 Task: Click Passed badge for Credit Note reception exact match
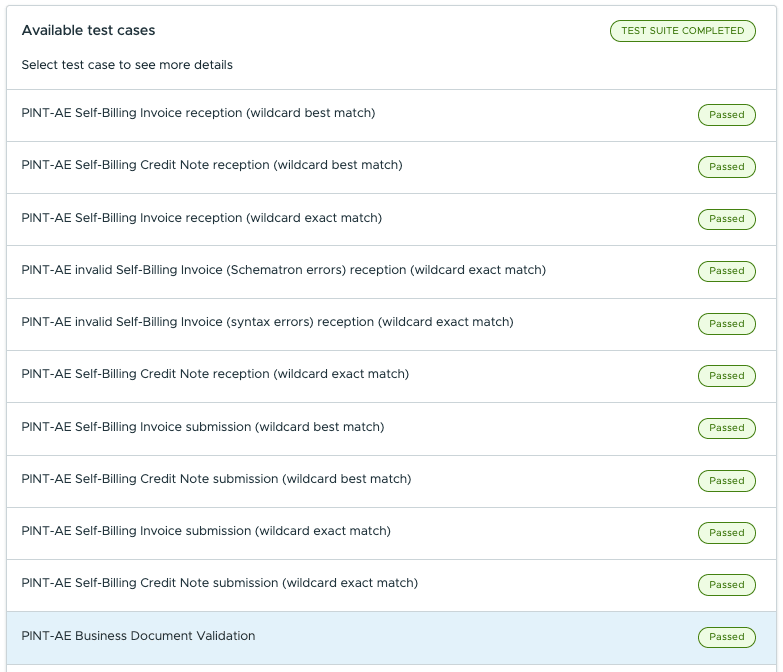pos(727,376)
